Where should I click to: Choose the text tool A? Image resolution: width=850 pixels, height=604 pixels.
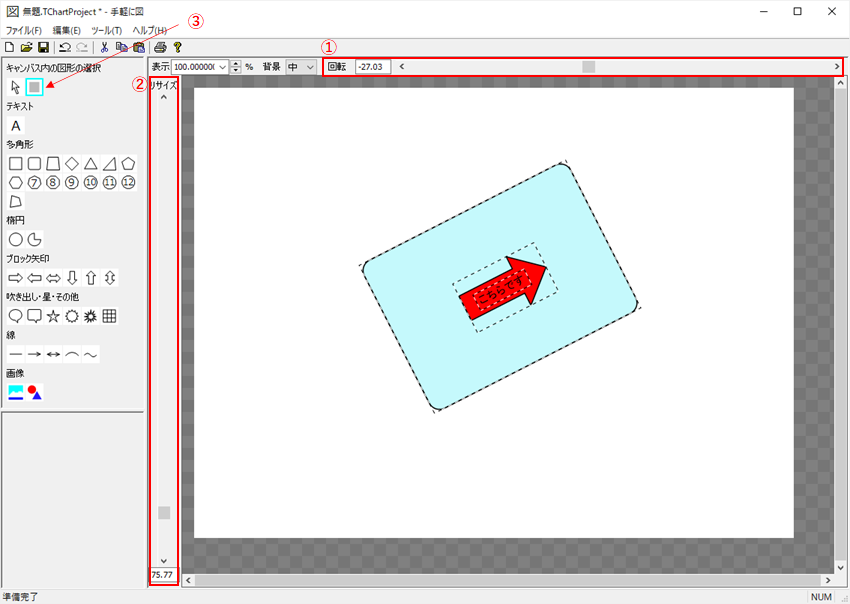click(16, 126)
